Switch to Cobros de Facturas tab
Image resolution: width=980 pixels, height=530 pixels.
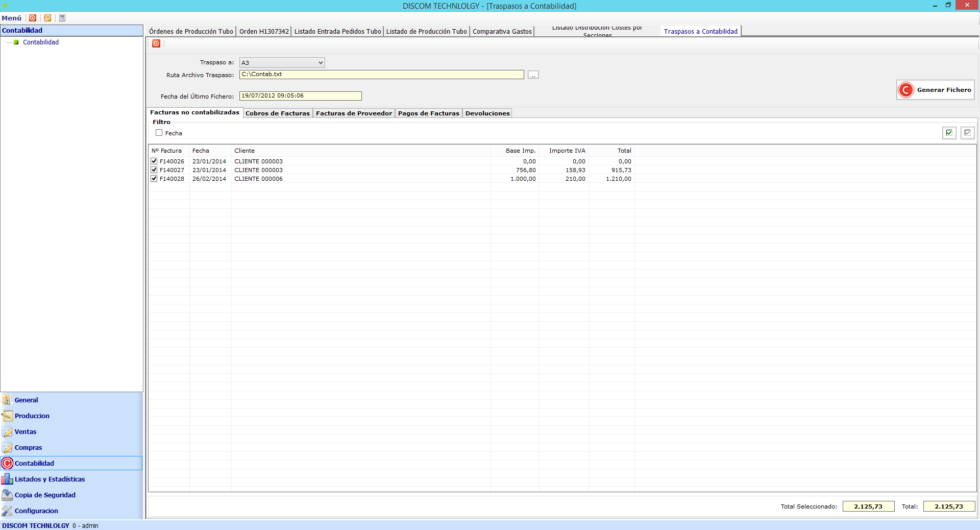click(x=277, y=113)
